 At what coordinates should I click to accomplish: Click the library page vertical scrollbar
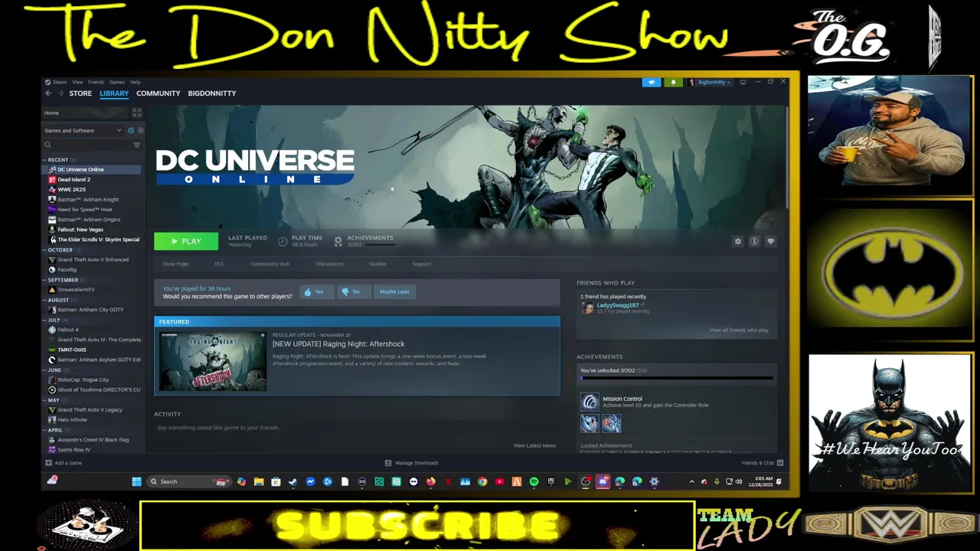[786, 159]
